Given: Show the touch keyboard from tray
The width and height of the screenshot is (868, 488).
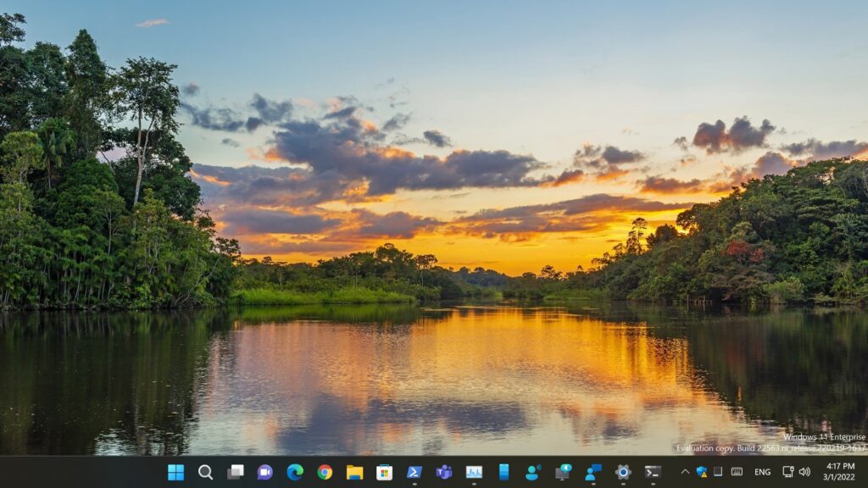Looking at the screenshot, I should click(737, 472).
